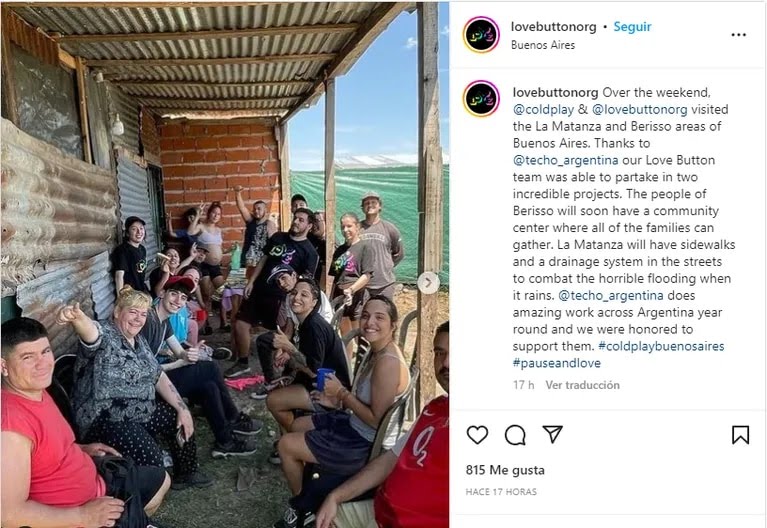Open the Buenos Aires location link
Viewport: 767px width, 528px height.
click(x=543, y=45)
